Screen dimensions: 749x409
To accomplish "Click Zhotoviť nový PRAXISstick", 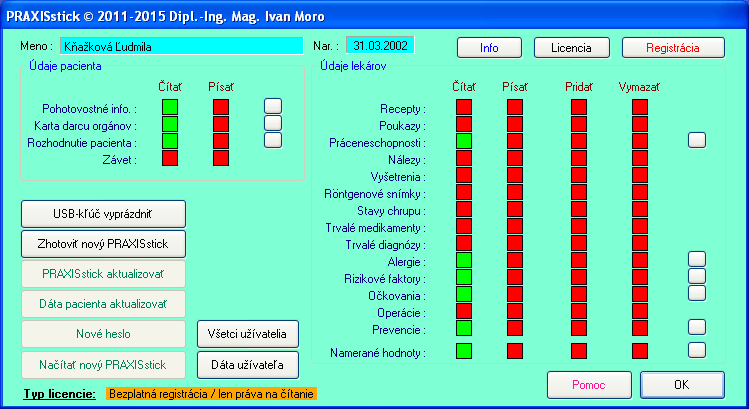I will [103, 244].
